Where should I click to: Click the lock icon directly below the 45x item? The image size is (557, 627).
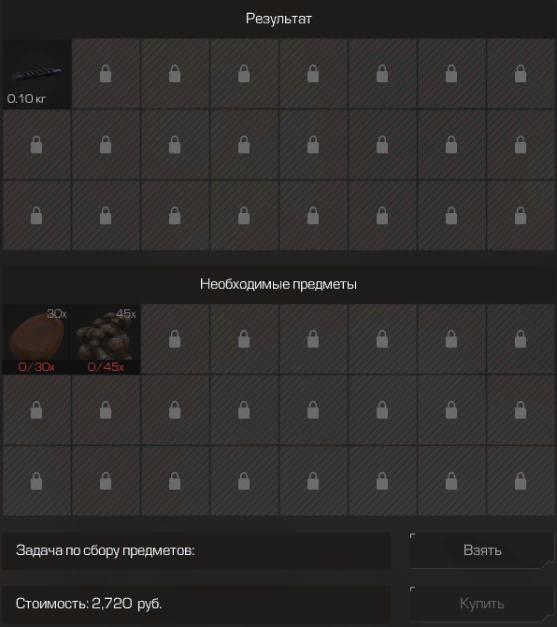point(106,410)
